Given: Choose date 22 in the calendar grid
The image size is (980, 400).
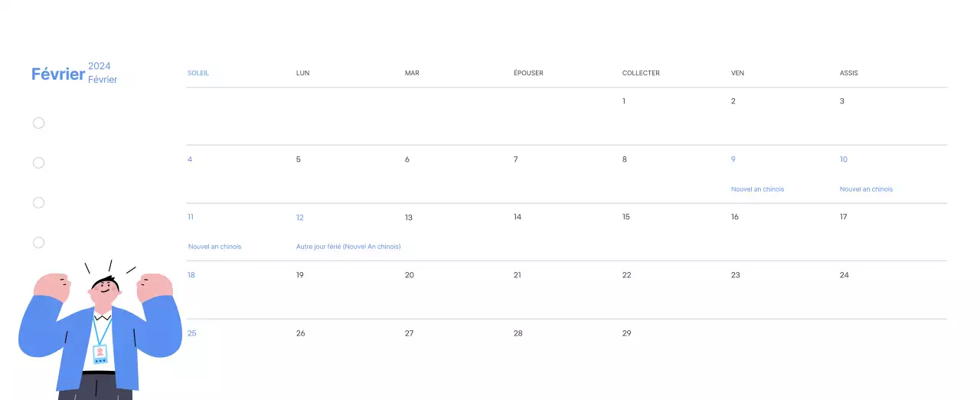Looking at the screenshot, I should coord(626,275).
